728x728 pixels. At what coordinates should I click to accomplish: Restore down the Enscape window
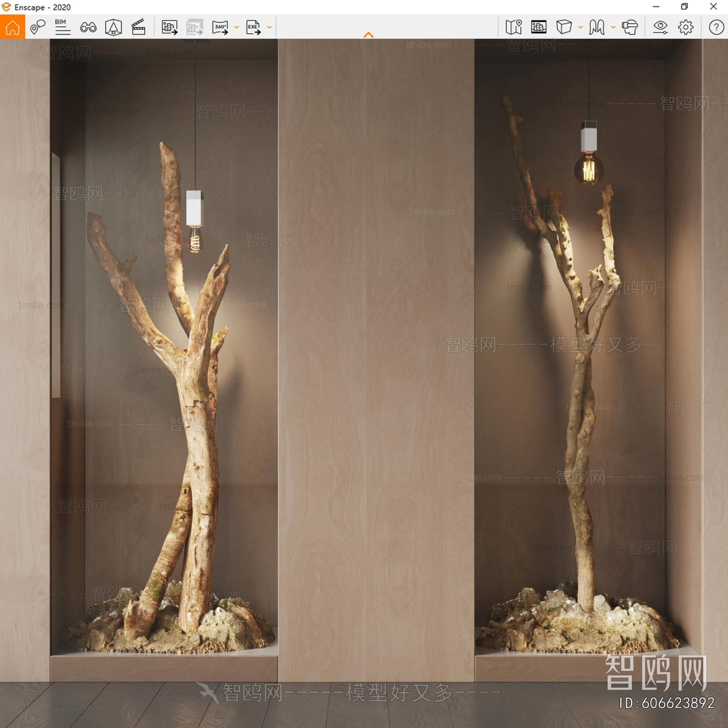pyautogui.click(x=684, y=7)
